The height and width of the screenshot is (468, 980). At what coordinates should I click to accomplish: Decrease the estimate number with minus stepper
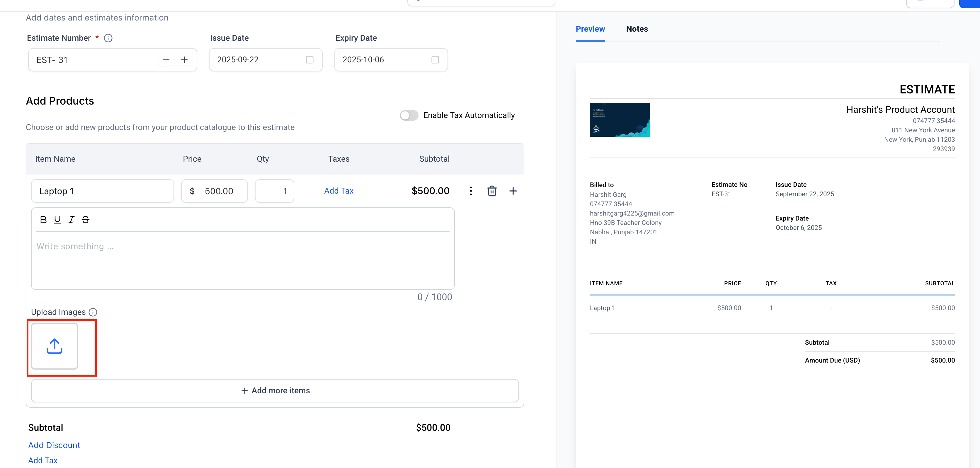(166, 60)
